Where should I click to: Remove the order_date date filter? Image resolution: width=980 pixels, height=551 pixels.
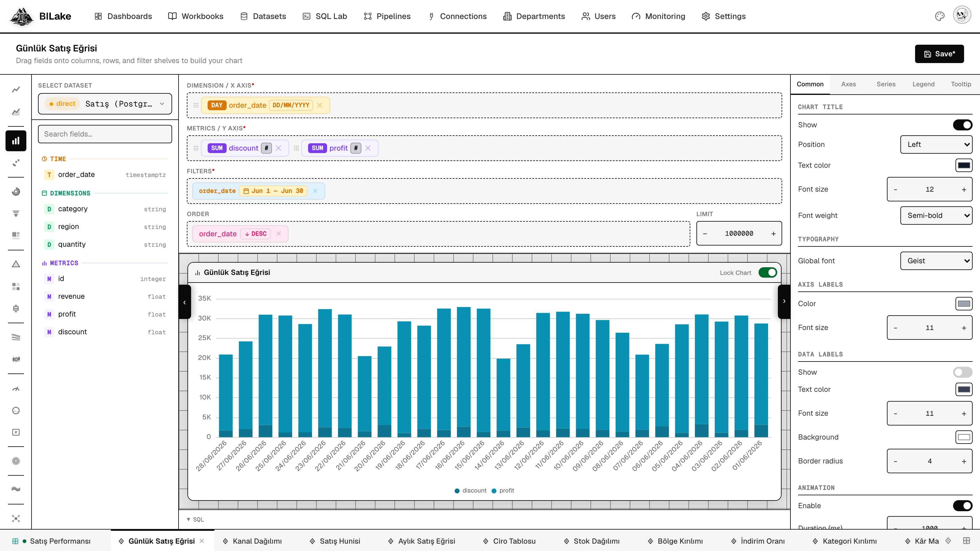click(315, 191)
